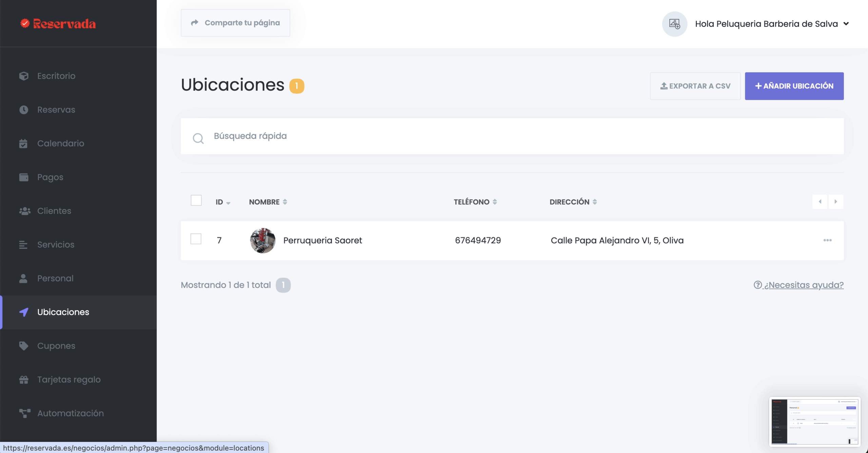Viewport: 868px width, 453px height.
Task: Click the profile avatar image icon
Action: click(674, 24)
